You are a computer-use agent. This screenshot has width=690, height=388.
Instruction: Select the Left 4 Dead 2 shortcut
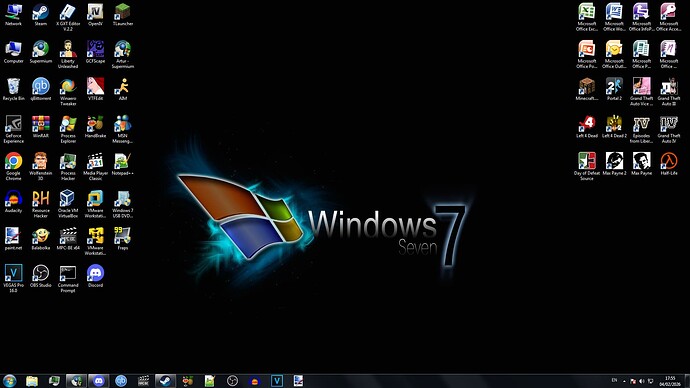(614, 127)
